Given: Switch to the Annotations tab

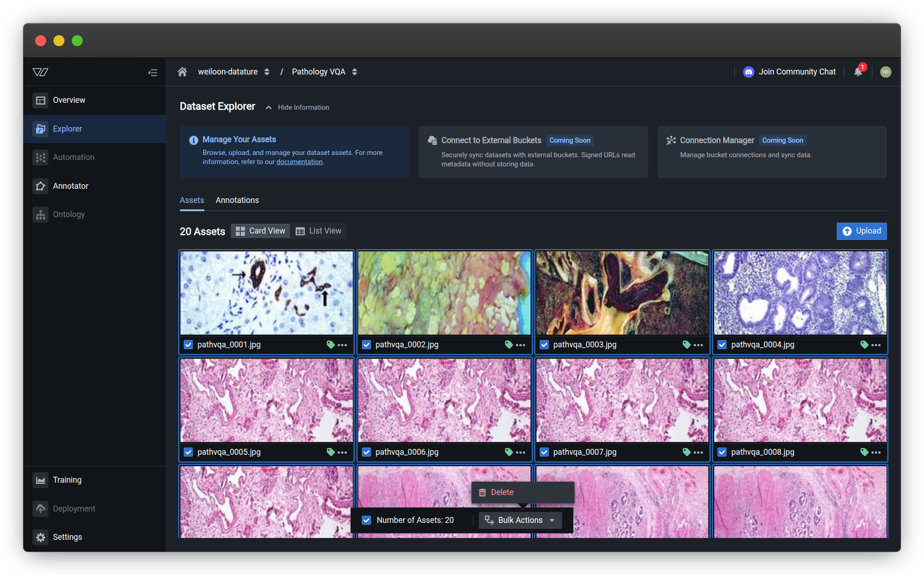Looking at the screenshot, I should (237, 200).
